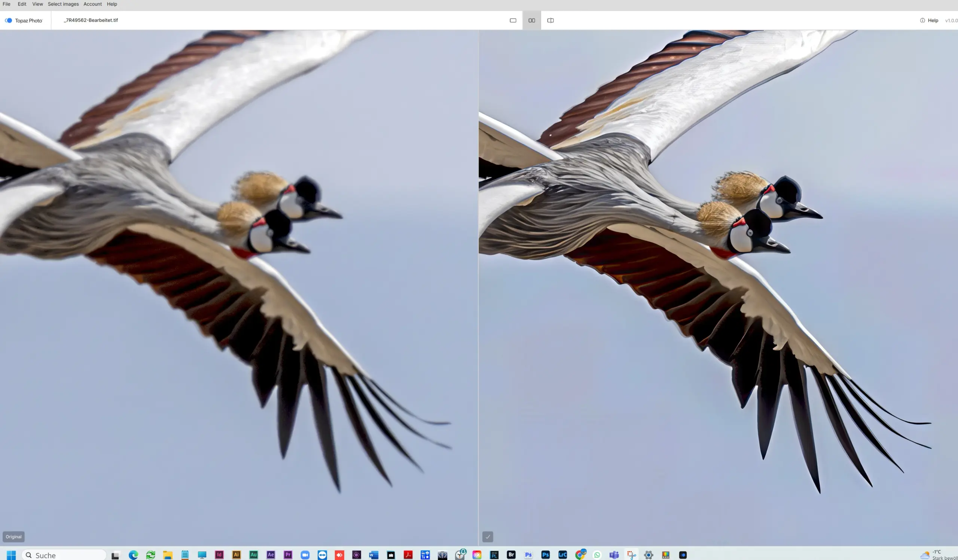Select the side-by-side comparison view
The image size is (958, 560).
click(x=531, y=20)
